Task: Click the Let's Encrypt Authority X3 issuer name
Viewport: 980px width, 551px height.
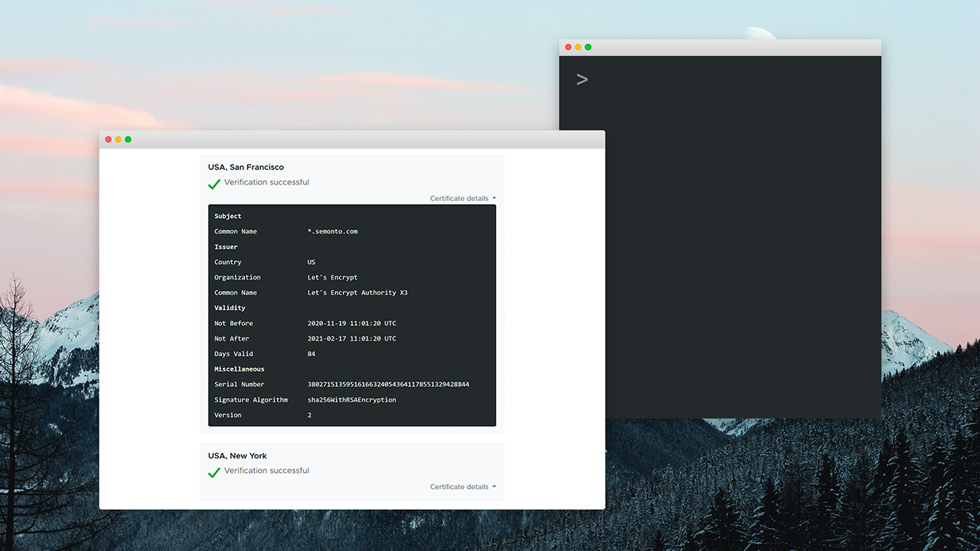Action: pos(357,292)
